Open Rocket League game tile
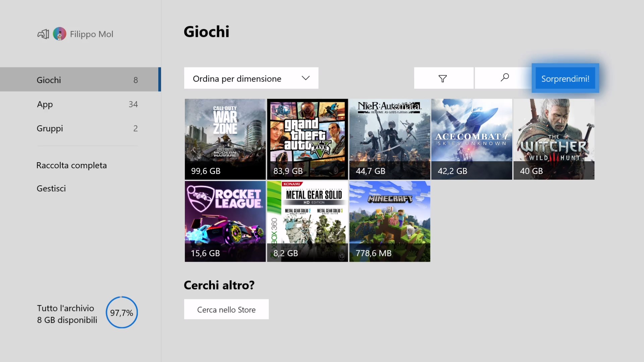 point(225,222)
